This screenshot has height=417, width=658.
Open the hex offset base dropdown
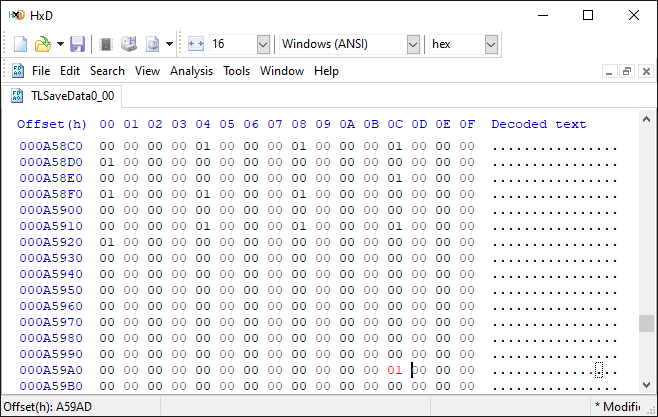(x=491, y=44)
